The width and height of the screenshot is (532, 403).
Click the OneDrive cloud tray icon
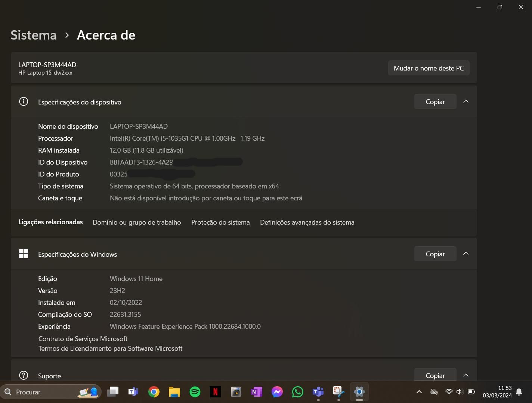pos(434,392)
